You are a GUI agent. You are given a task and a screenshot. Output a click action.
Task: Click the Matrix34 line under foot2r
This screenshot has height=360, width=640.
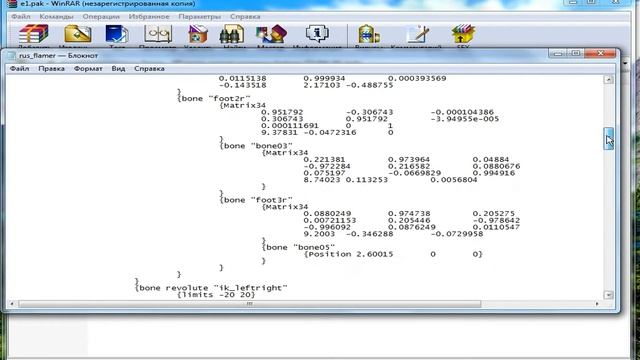click(x=242, y=105)
